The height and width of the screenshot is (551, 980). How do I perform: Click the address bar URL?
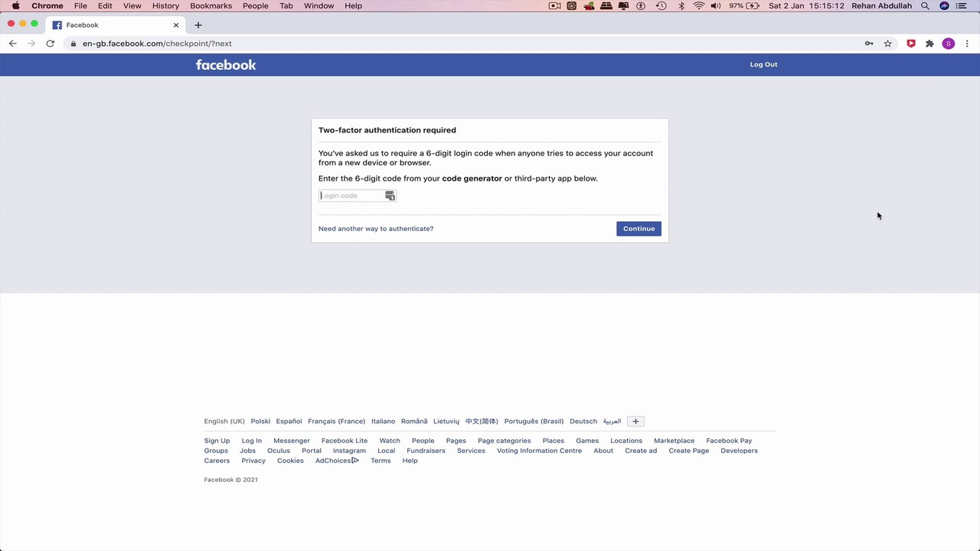[157, 44]
